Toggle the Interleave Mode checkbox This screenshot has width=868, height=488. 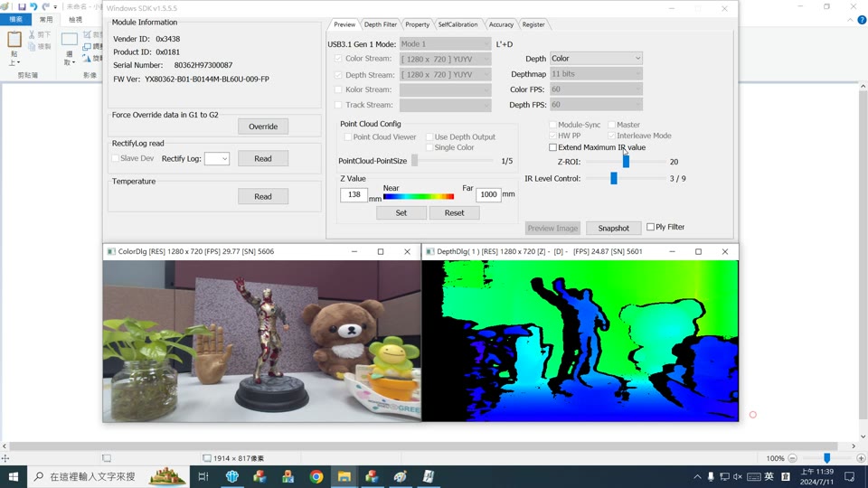point(611,136)
